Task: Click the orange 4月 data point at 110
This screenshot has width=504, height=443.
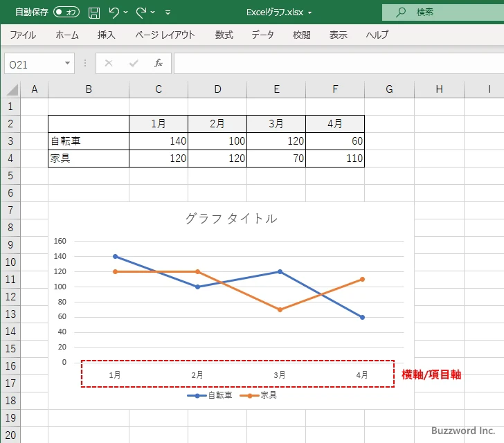Action: coord(362,280)
